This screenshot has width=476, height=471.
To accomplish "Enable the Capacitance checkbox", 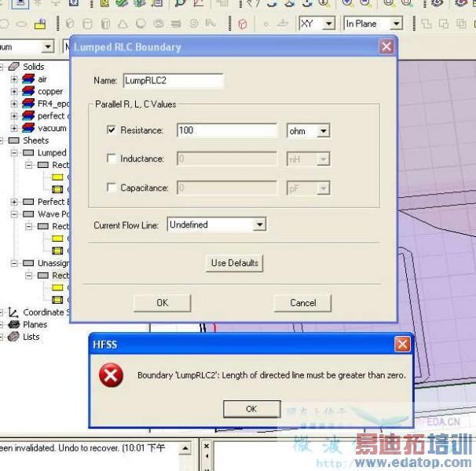I will [x=112, y=188].
